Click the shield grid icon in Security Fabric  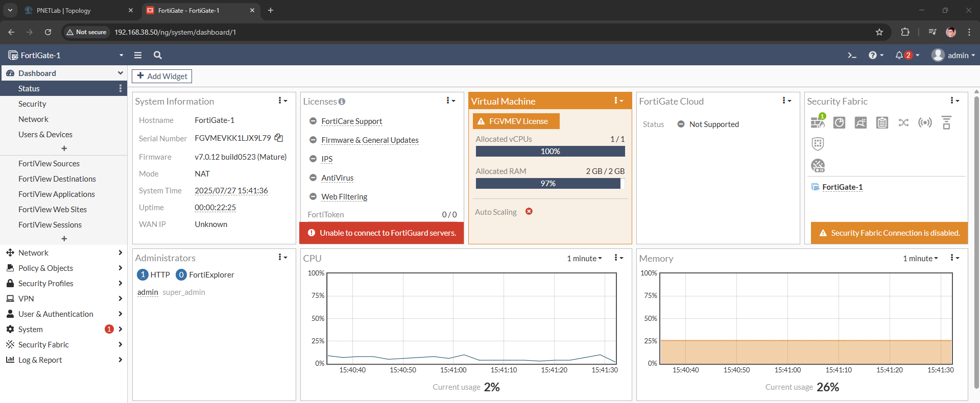coord(818,144)
